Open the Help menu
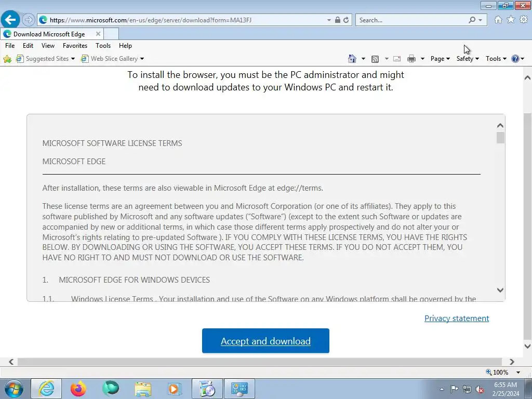Image resolution: width=532 pixels, height=399 pixels. click(x=125, y=46)
